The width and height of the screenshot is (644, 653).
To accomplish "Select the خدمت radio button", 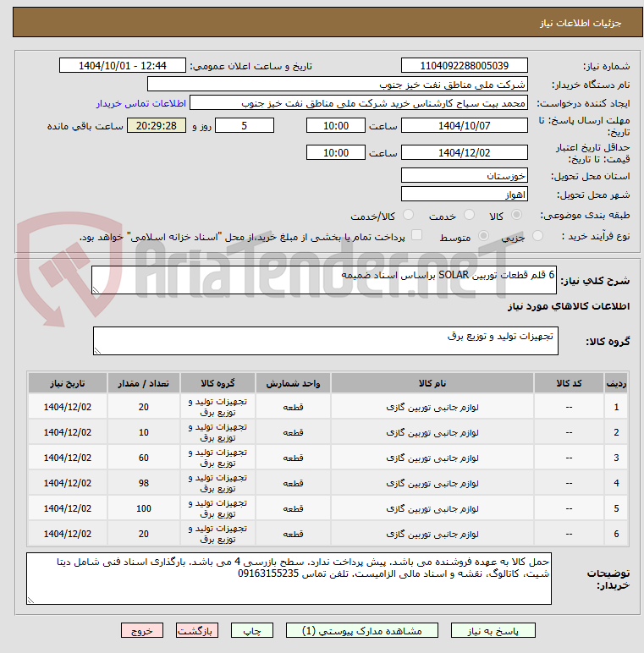I will 470,215.
